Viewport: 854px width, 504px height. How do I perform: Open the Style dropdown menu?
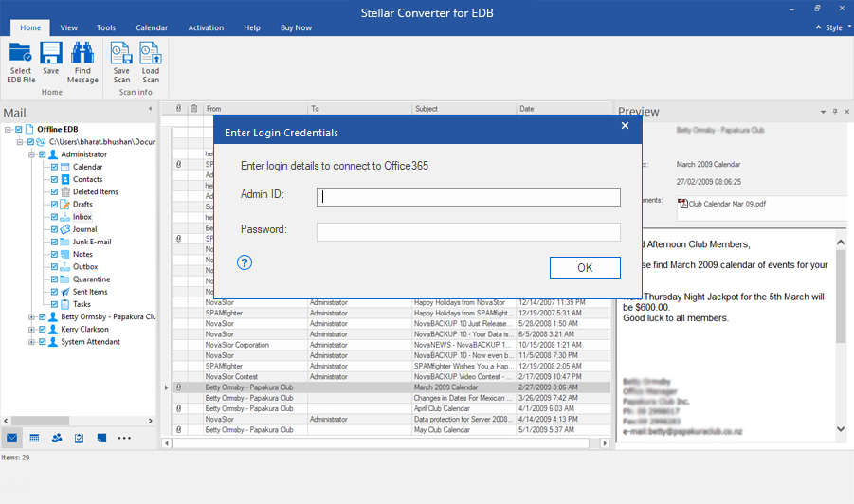[x=838, y=27]
